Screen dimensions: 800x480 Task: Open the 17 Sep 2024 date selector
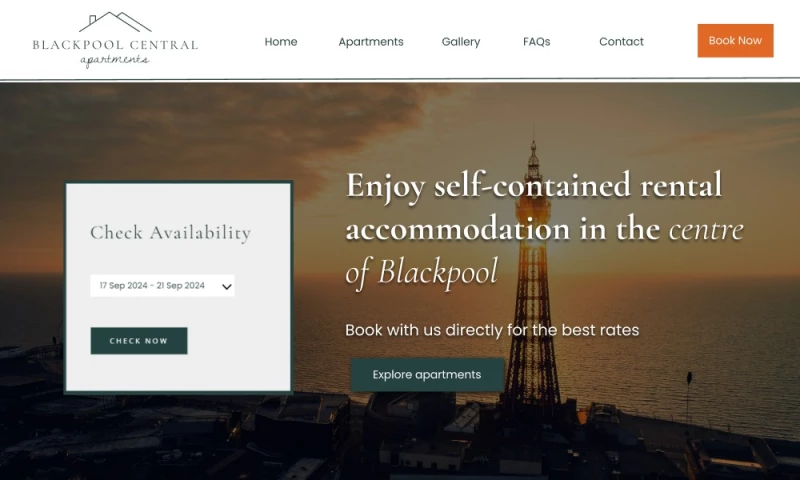tap(162, 286)
